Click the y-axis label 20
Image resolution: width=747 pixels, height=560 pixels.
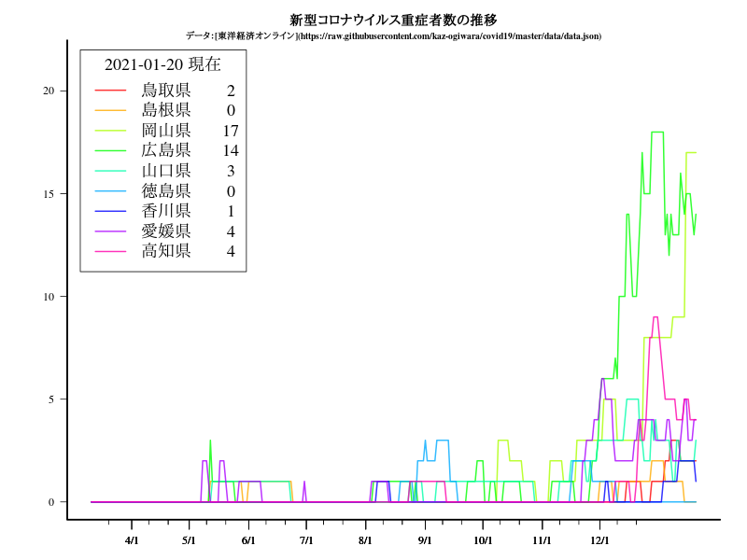click(49, 91)
